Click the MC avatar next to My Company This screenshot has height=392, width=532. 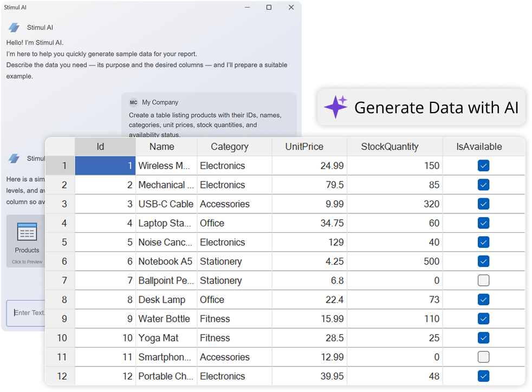pos(133,102)
